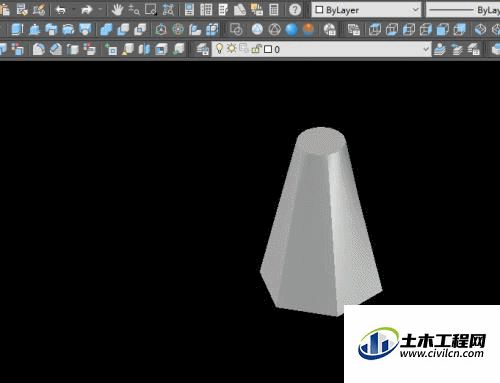Select the solid Union tool icon
This screenshot has height=383, width=500.
pyautogui.click(x=106, y=30)
